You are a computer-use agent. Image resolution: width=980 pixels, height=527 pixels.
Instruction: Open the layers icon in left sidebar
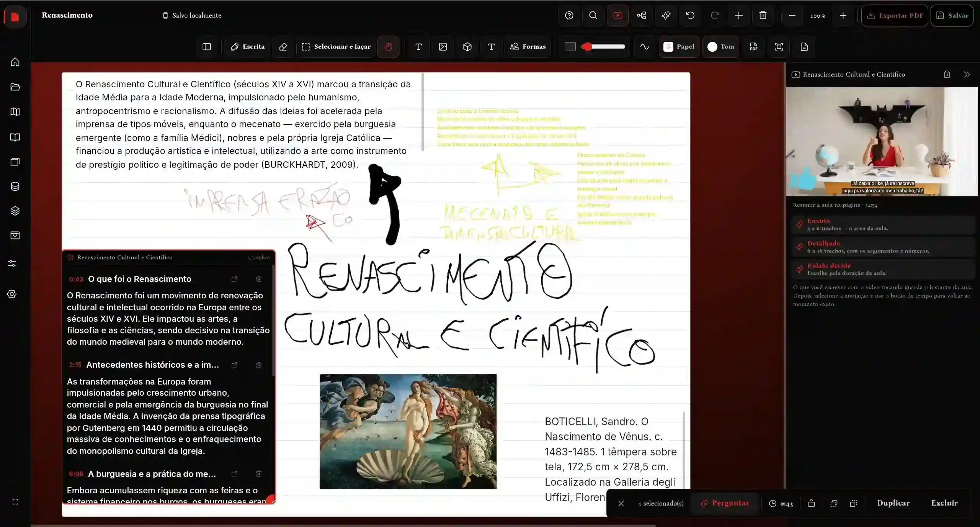click(x=15, y=211)
